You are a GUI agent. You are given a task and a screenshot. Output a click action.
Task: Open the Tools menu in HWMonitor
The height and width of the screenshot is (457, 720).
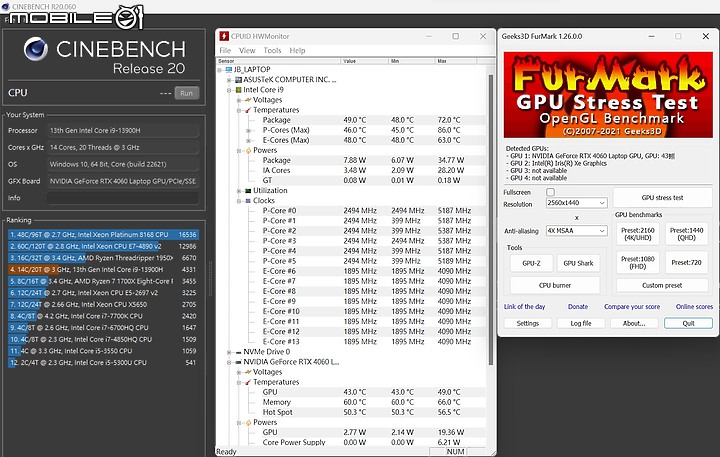click(x=272, y=51)
